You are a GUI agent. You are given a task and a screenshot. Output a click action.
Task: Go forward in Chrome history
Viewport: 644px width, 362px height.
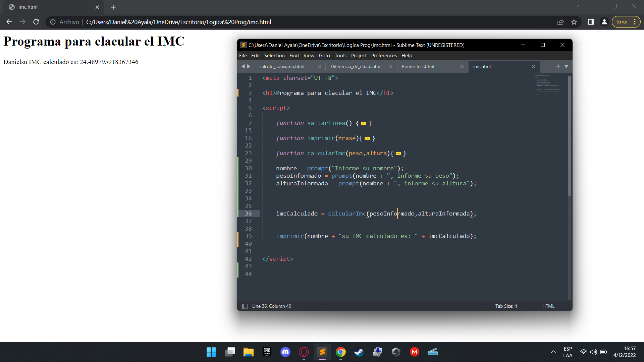pos(22,22)
